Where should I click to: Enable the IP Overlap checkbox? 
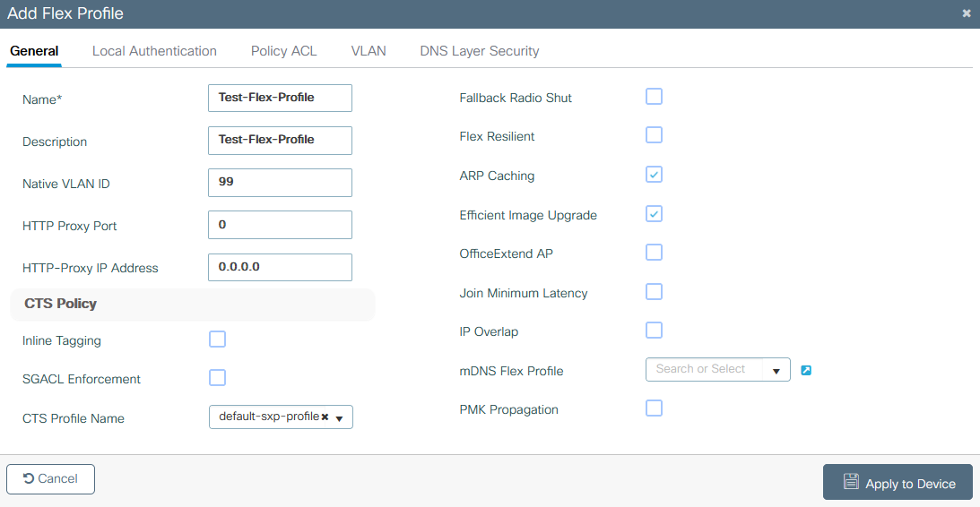click(x=655, y=331)
